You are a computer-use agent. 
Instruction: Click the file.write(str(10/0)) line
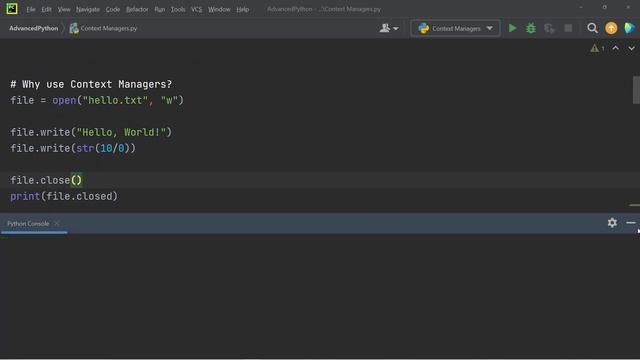tap(73, 148)
